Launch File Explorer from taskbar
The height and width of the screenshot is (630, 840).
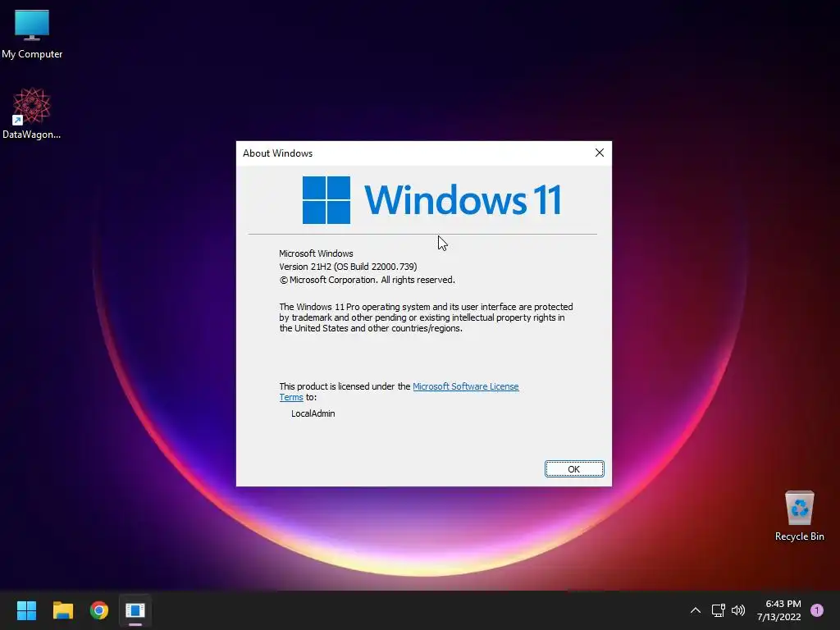point(62,610)
